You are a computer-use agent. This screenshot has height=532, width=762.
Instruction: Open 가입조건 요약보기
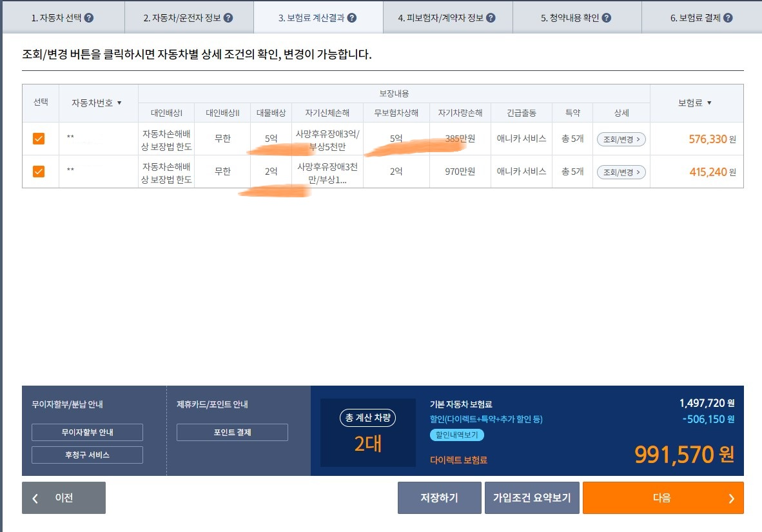click(x=532, y=498)
